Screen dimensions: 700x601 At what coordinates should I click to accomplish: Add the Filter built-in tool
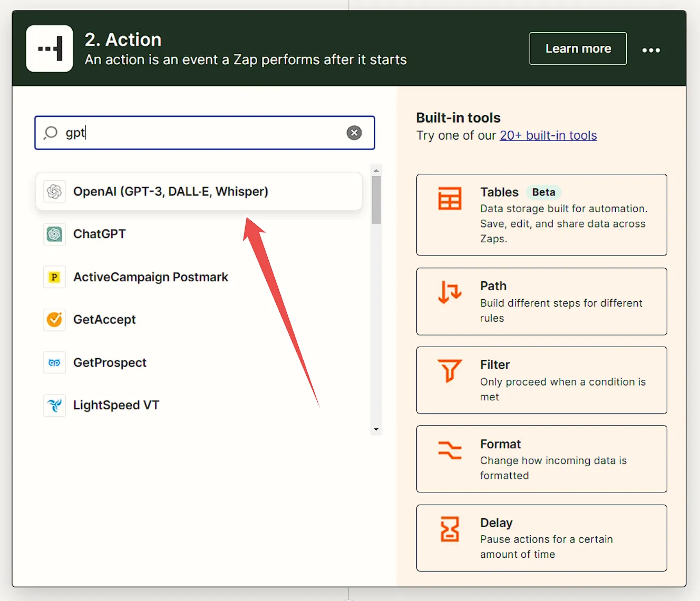tap(541, 380)
